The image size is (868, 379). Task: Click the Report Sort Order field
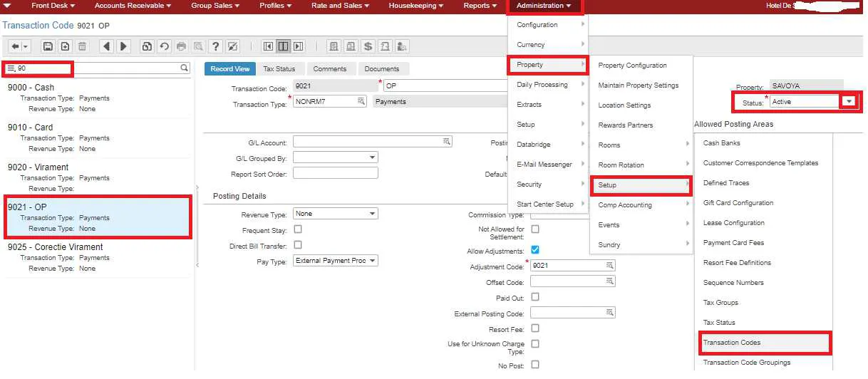click(336, 173)
